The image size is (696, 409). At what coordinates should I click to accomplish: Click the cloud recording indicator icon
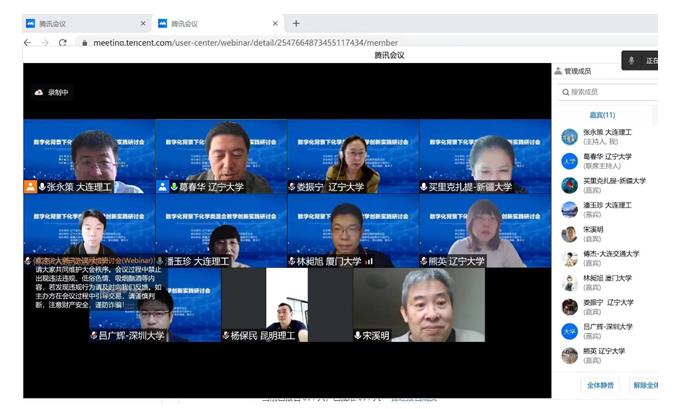39,92
